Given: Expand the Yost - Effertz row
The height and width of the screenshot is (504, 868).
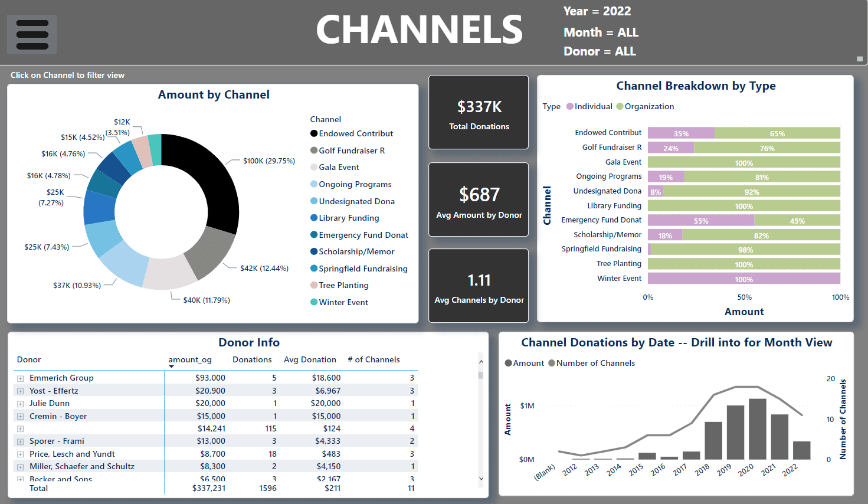Looking at the screenshot, I should click(x=20, y=391).
